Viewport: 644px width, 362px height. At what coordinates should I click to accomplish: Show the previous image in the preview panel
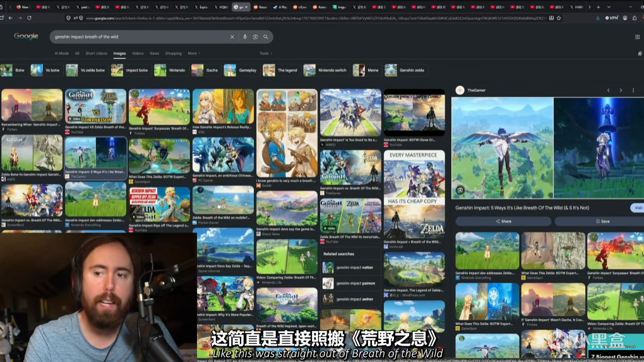tap(608, 90)
